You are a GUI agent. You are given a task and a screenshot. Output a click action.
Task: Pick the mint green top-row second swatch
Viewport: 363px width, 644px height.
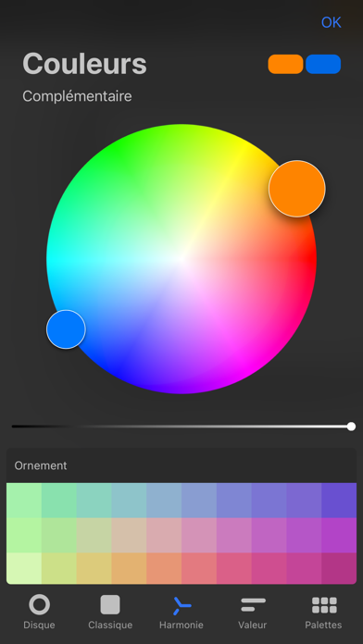click(x=59, y=501)
